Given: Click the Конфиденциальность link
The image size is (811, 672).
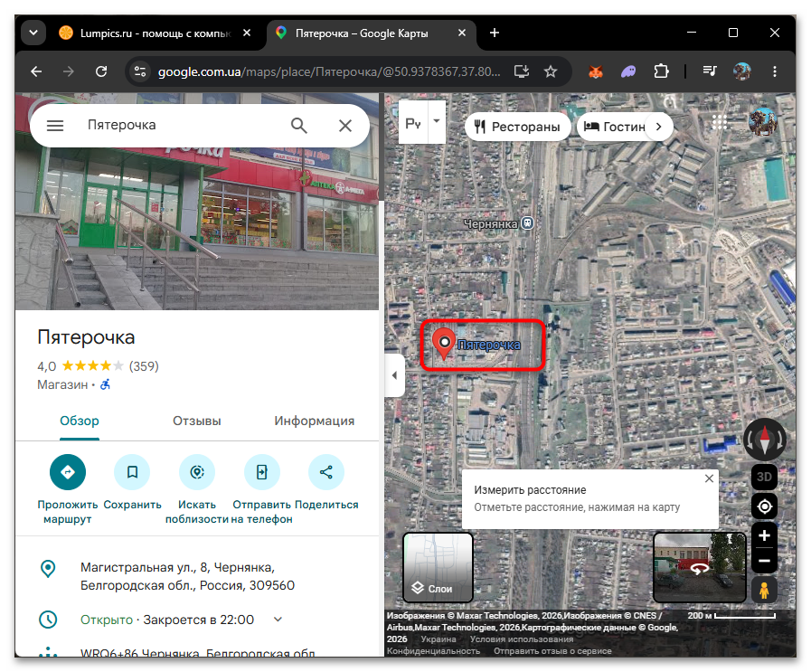Looking at the screenshot, I should coord(433,651).
